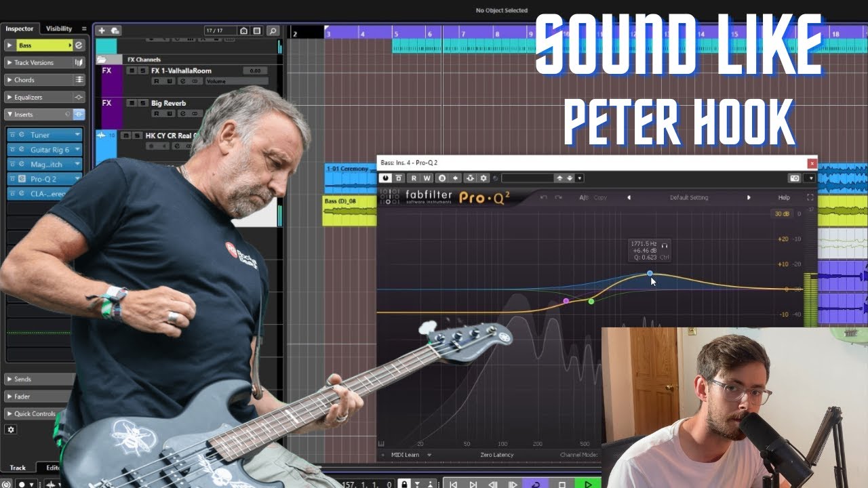This screenshot has height=488, width=868.
Task: Open the Pro-Q 2 Help menu
Action: (x=784, y=197)
